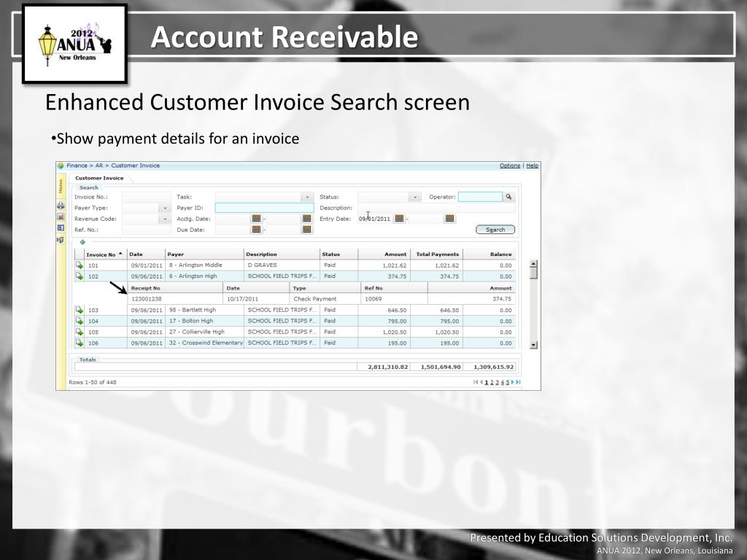This screenshot has width=747, height=560.
Task: Select the Customer Invoice tab
Action: (x=99, y=178)
